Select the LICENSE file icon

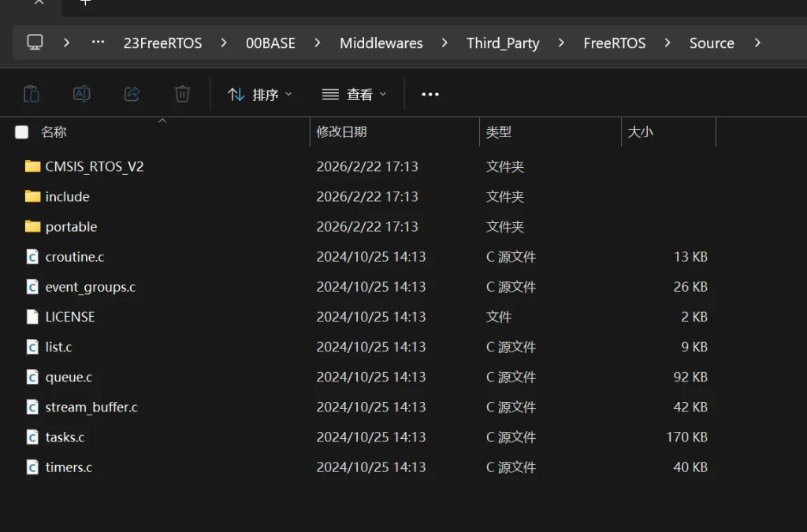coord(32,317)
